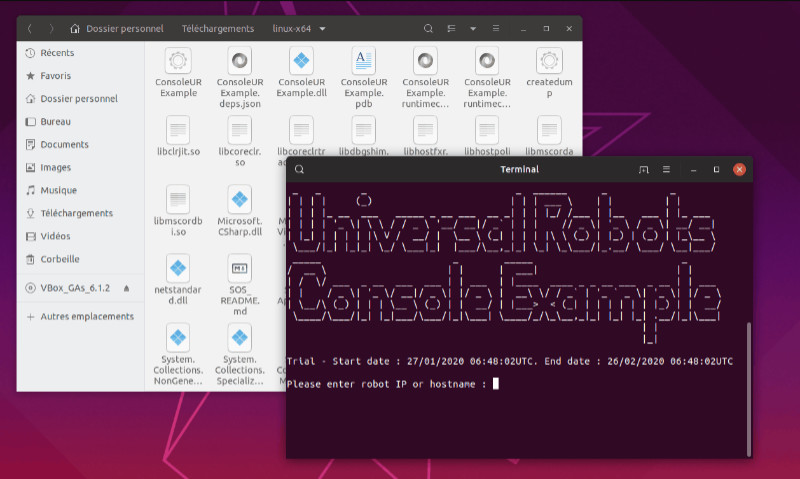The image size is (800, 479).
Task: Search in Terminal window
Action: pyautogui.click(x=299, y=169)
